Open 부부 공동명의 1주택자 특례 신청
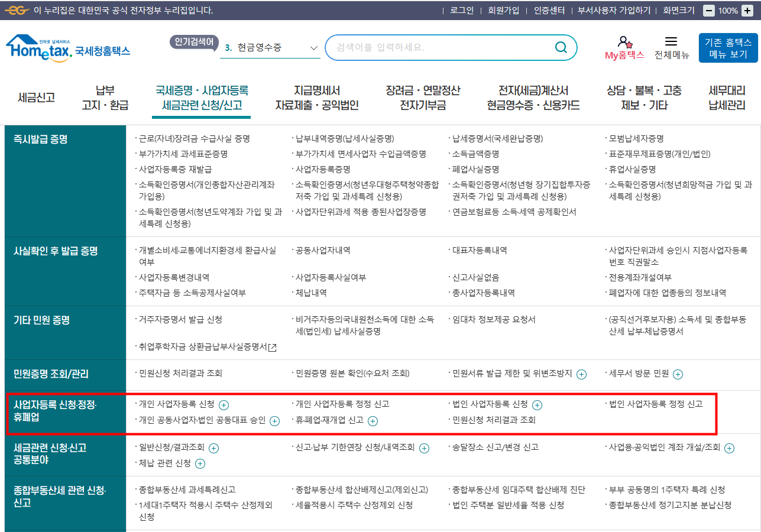761x532 pixels. coord(667,490)
